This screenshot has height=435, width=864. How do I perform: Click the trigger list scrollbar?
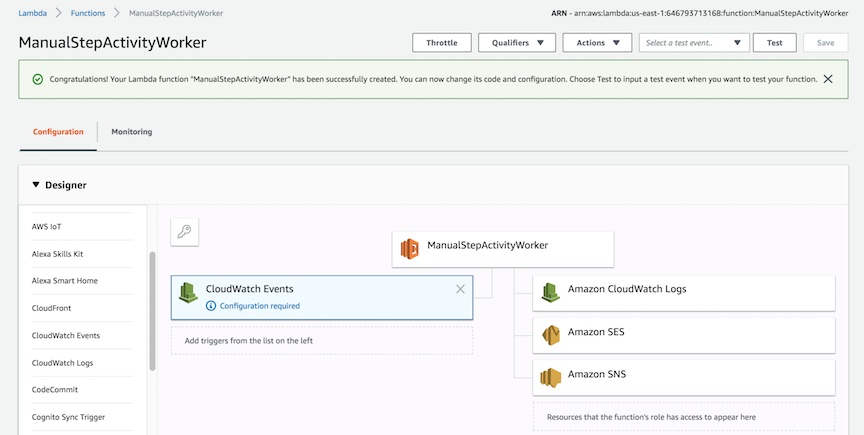coord(153,311)
